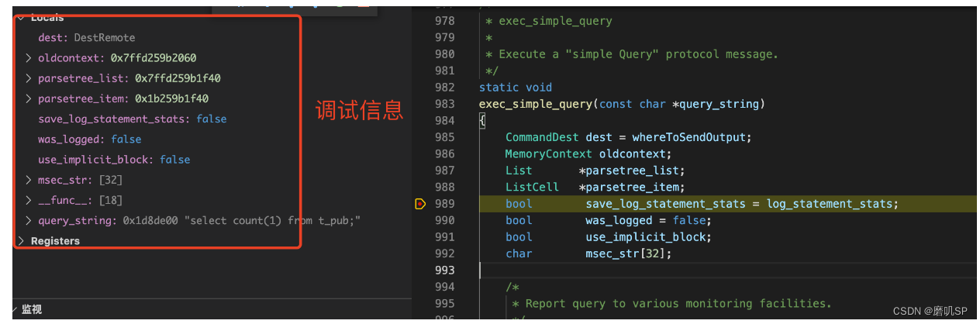Click line number 990 in the gutter
This screenshot has width=980, height=324.
point(445,220)
